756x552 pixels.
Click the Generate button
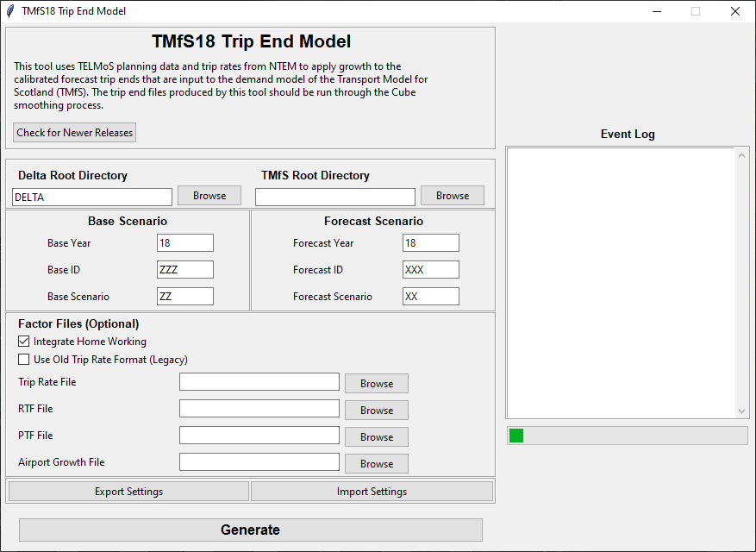pyautogui.click(x=251, y=530)
